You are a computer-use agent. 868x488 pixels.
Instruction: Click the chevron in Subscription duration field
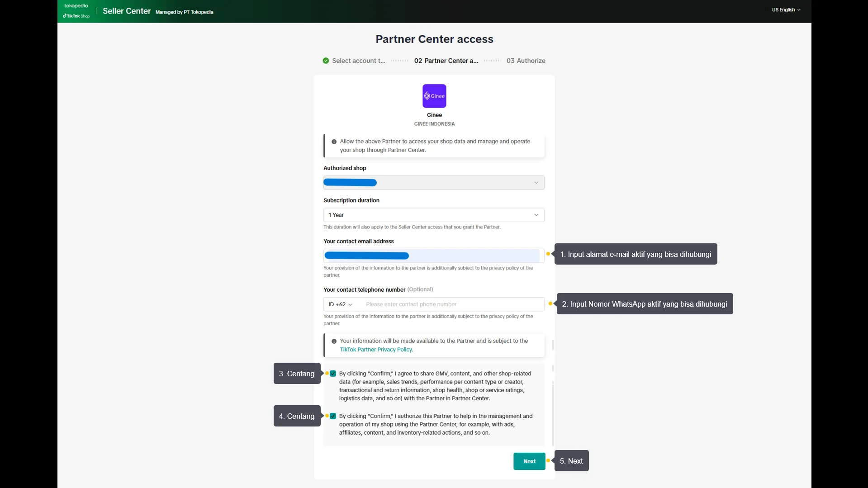(x=536, y=215)
